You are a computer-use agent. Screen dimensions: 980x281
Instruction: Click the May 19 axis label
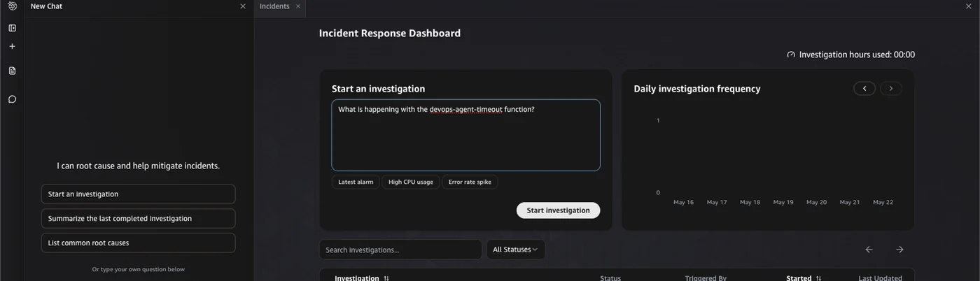tap(783, 202)
